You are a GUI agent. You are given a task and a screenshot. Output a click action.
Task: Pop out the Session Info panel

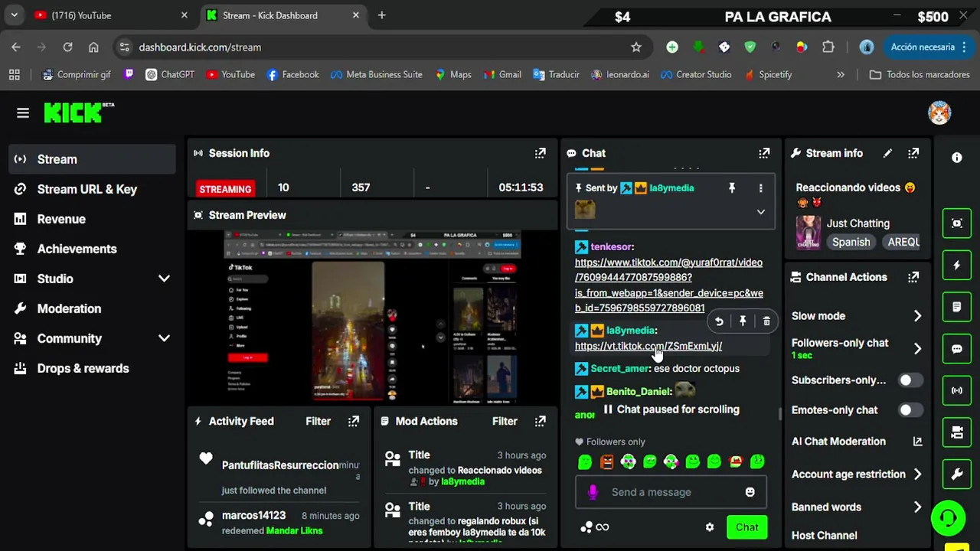pos(541,153)
